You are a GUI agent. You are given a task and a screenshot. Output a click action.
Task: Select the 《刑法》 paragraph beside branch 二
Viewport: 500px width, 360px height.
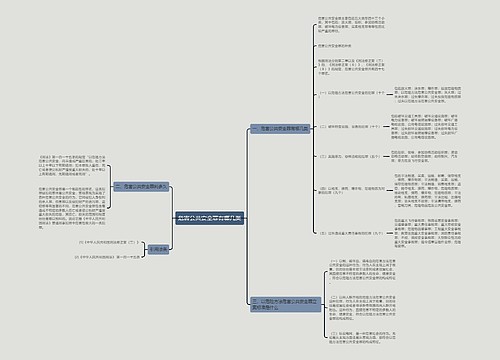pyautogui.click(x=72, y=165)
